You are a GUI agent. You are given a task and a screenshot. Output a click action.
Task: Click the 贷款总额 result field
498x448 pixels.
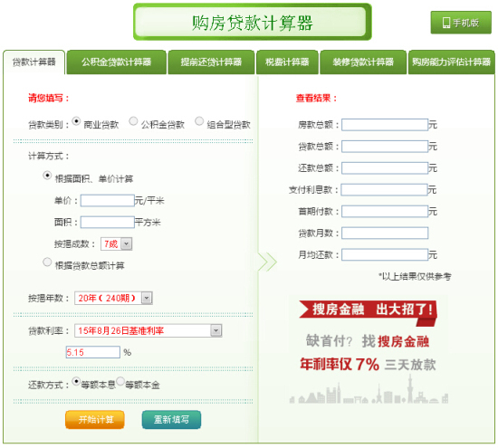(x=385, y=147)
